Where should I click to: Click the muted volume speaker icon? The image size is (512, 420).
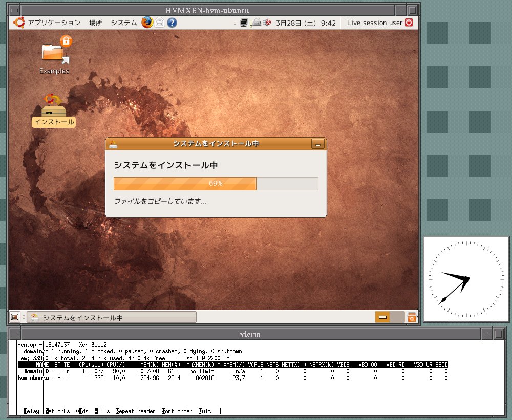coord(266,23)
